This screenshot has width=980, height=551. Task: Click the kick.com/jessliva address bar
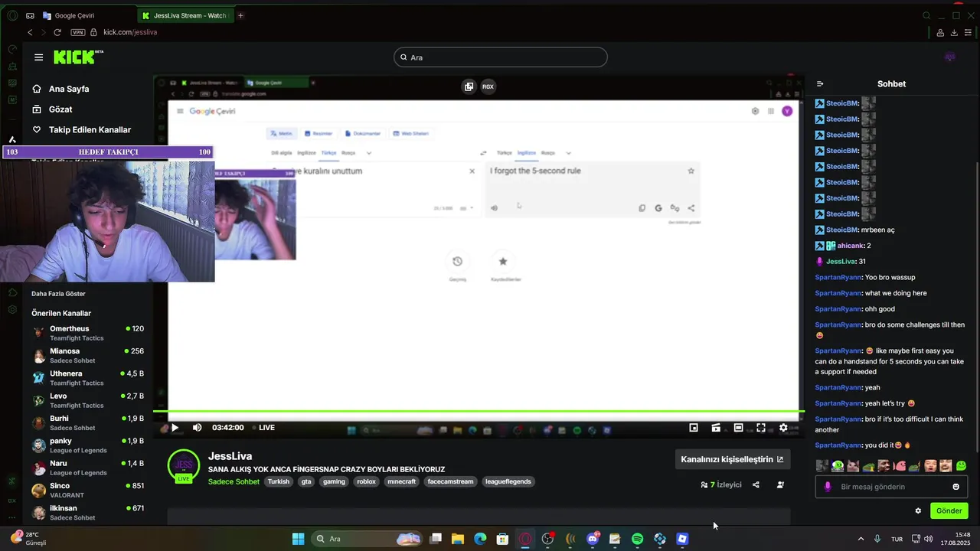[130, 32]
